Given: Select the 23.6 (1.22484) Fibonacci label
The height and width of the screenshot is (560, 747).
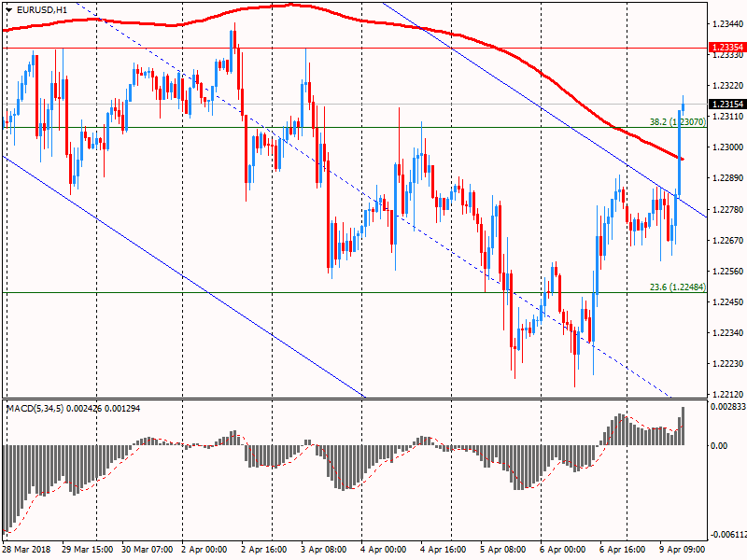Looking at the screenshot, I should [x=678, y=287].
